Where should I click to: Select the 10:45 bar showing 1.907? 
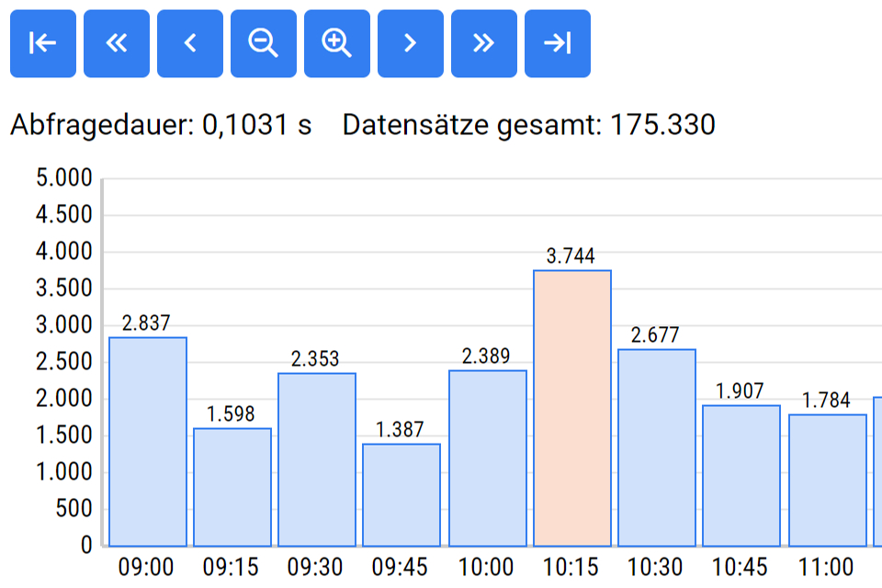click(741, 476)
